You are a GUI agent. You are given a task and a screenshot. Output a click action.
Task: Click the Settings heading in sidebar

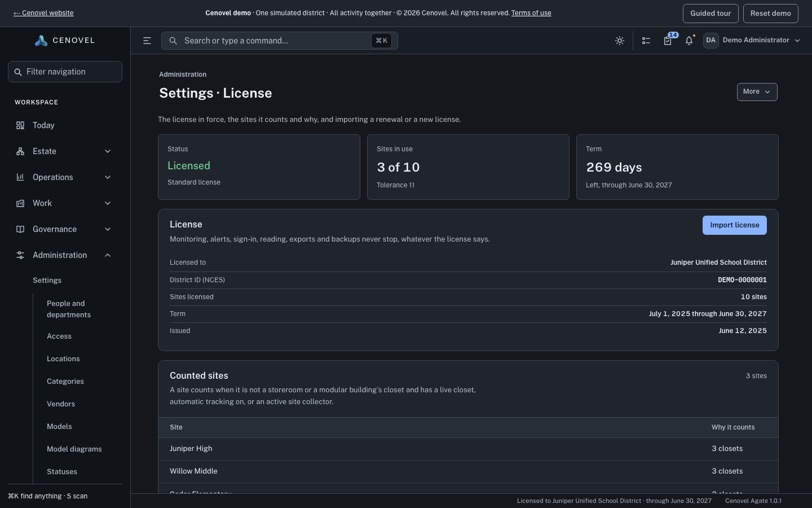coord(47,281)
